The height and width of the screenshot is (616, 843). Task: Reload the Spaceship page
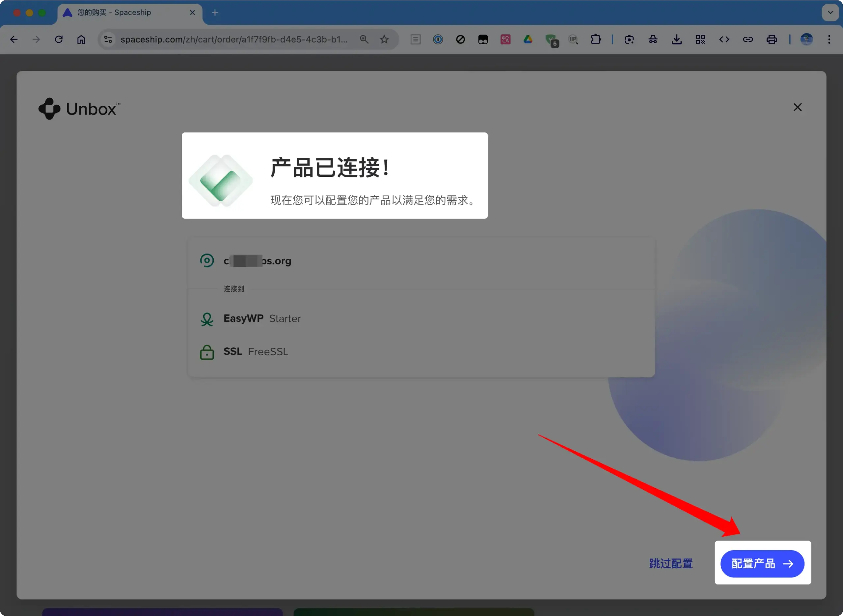[59, 40]
